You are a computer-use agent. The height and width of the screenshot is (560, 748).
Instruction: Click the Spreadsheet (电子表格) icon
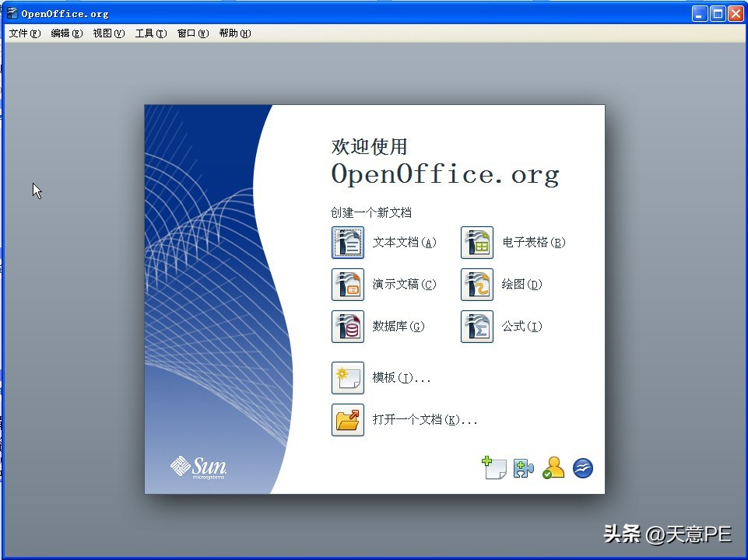click(x=477, y=243)
